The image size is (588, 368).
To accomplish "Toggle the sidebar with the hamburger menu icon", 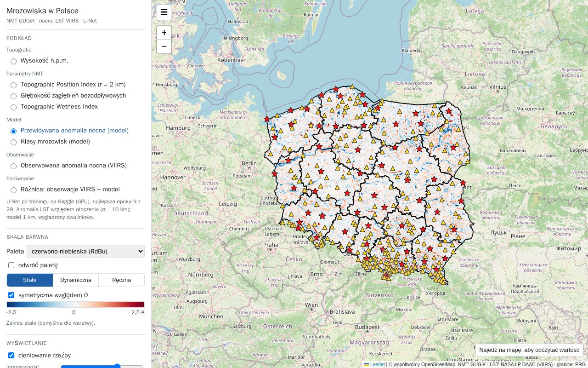I will point(164,12).
